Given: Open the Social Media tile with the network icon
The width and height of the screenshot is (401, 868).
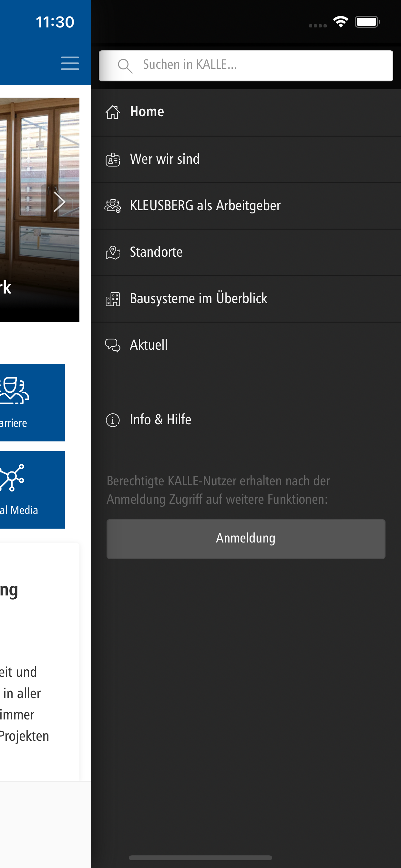Looking at the screenshot, I should tap(32, 489).
